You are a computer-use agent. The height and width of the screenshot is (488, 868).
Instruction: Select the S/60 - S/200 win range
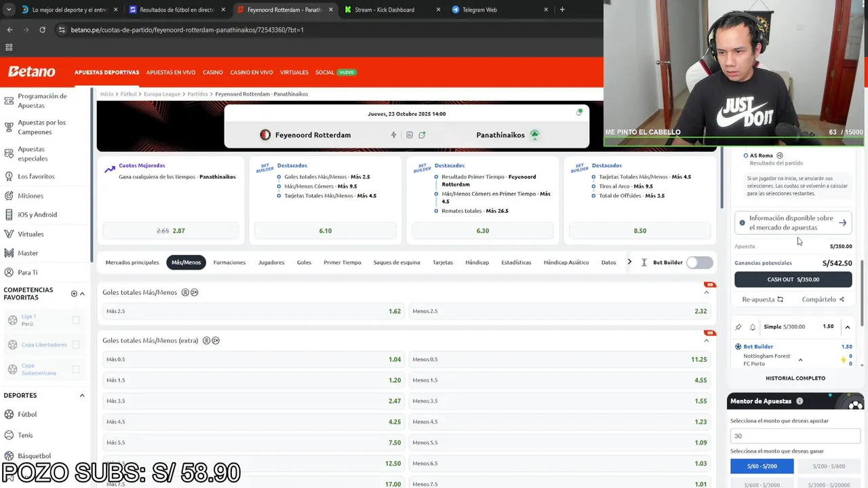762,466
